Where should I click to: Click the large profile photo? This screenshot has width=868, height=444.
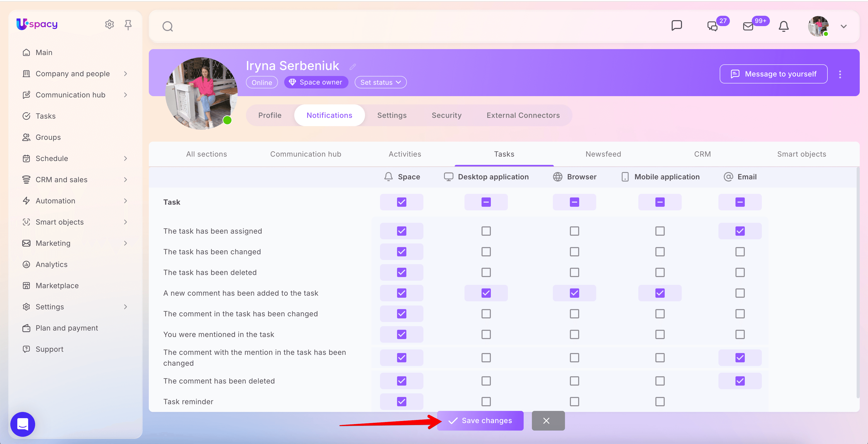(x=202, y=93)
